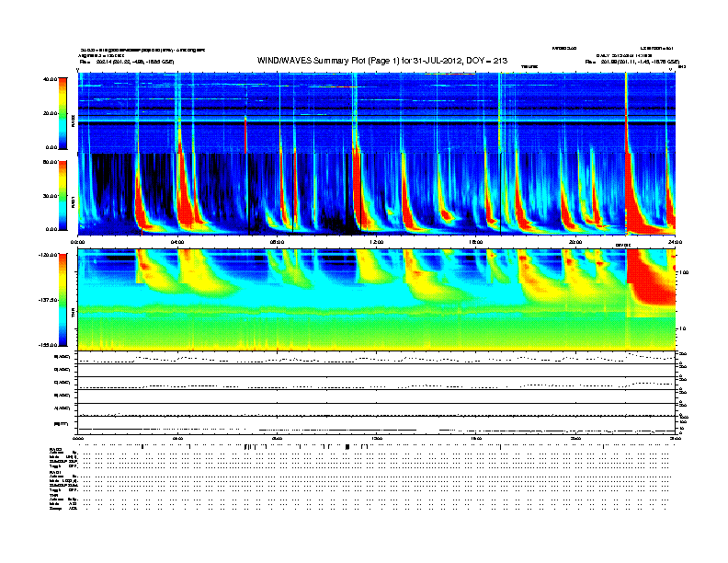
Task: Select the TNR color scale bar
Action: coord(63,300)
